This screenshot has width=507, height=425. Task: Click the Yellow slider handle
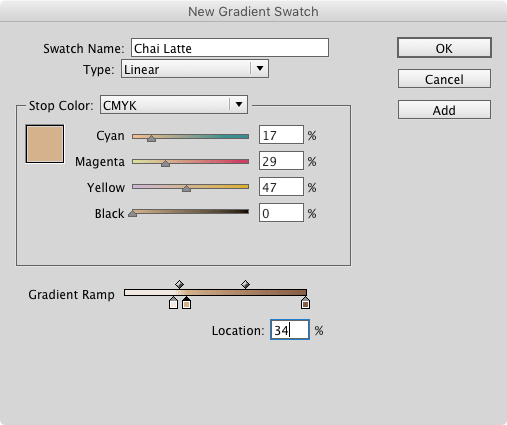coord(186,189)
